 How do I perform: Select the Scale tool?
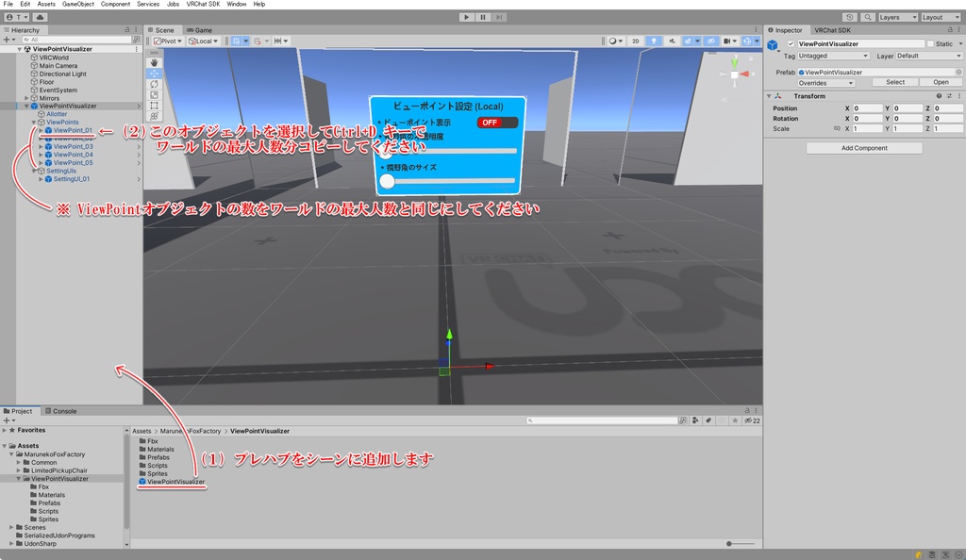[154, 95]
